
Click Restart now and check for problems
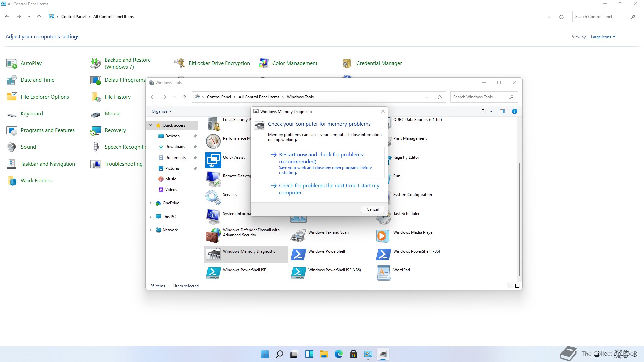(326, 163)
